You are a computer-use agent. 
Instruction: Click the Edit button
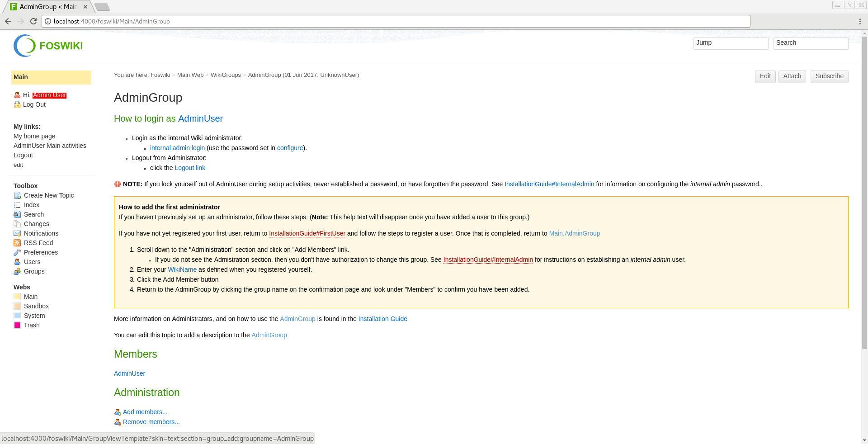pyautogui.click(x=765, y=76)
